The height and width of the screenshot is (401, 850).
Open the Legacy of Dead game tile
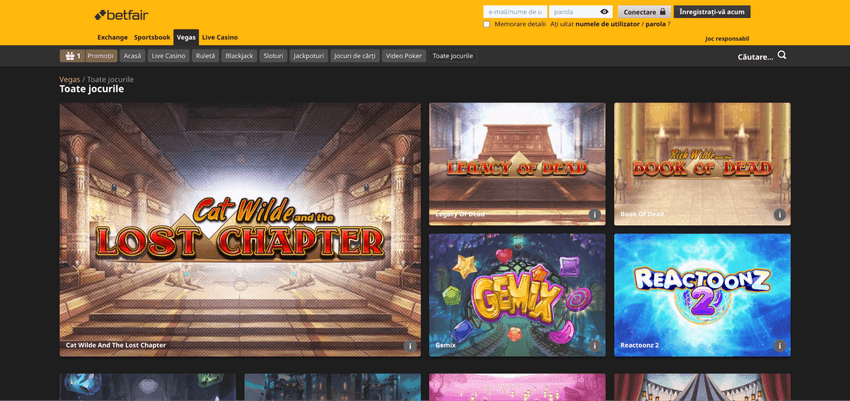[517, 164]
